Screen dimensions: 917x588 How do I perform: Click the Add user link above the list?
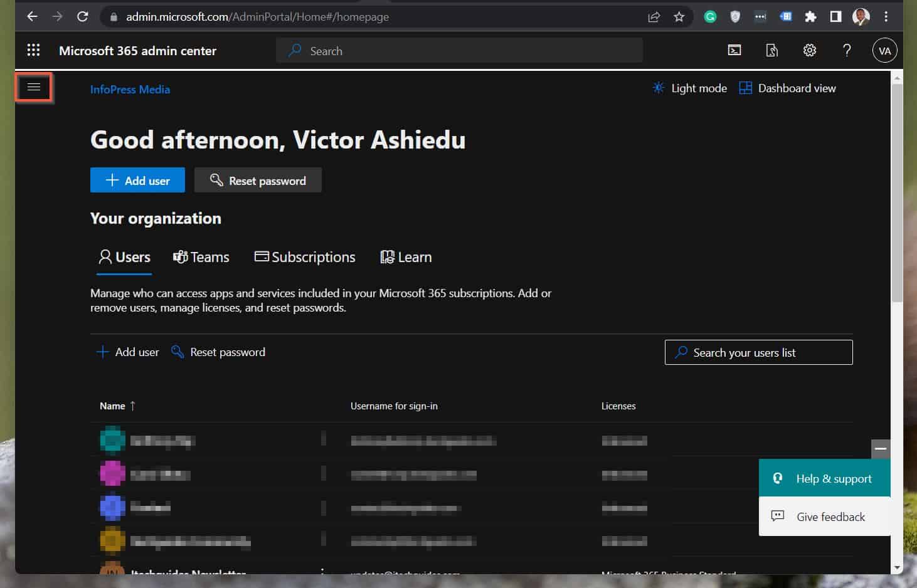127,352
